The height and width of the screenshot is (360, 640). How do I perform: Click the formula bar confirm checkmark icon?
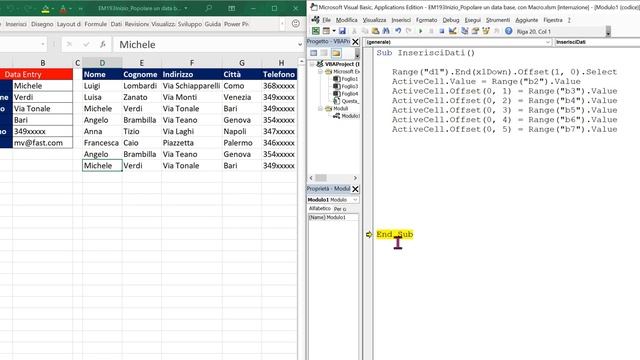pyautogui.click(x=86, y=44)
